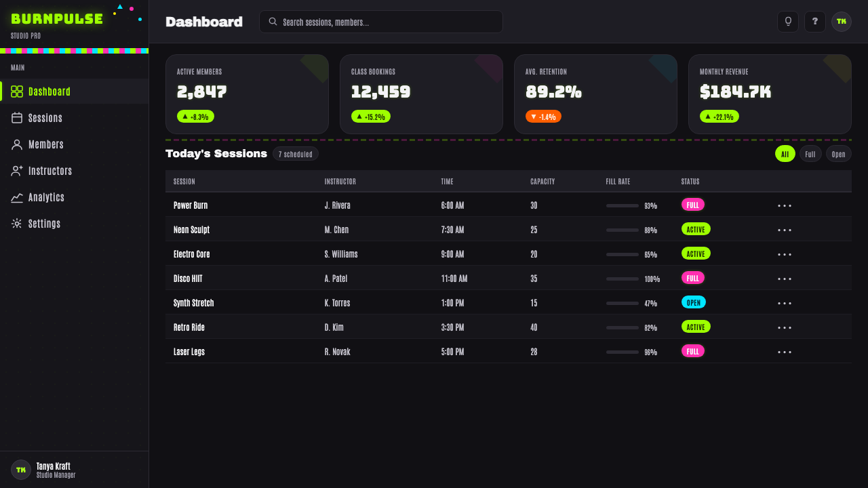Open the Settings gear icon

point(17,224)
